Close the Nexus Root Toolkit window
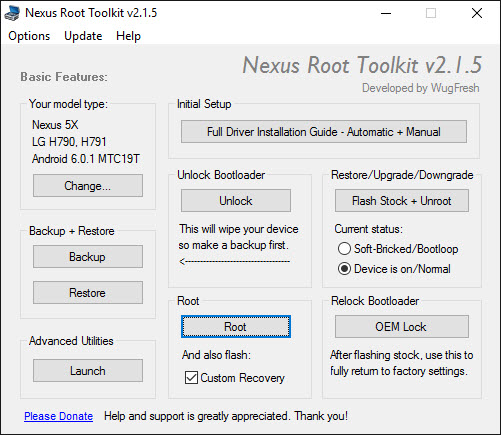This screenshot has width=501, height=435. 477,13
